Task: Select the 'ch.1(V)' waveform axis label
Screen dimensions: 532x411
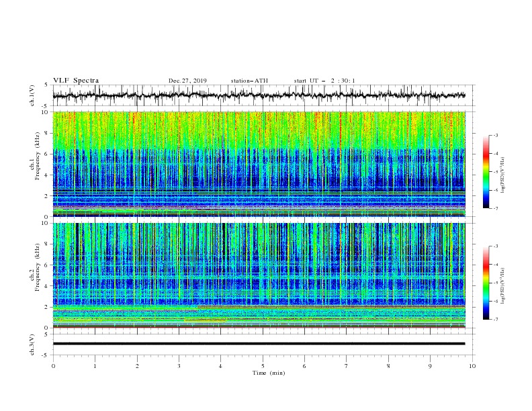Action: 32,95
